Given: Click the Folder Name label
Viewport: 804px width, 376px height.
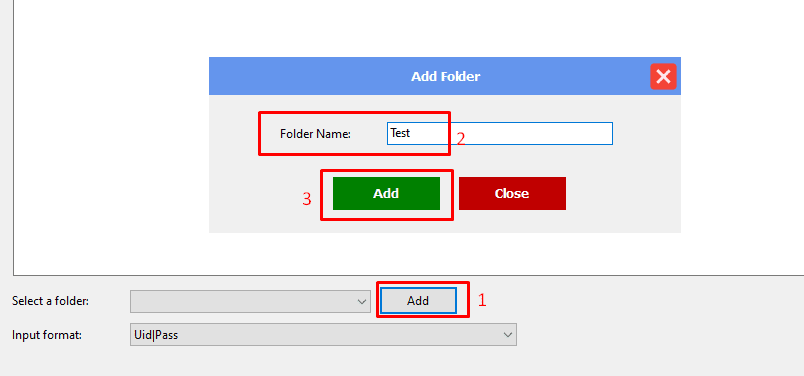Looking at the screenshot, I should tap(315, 134).
